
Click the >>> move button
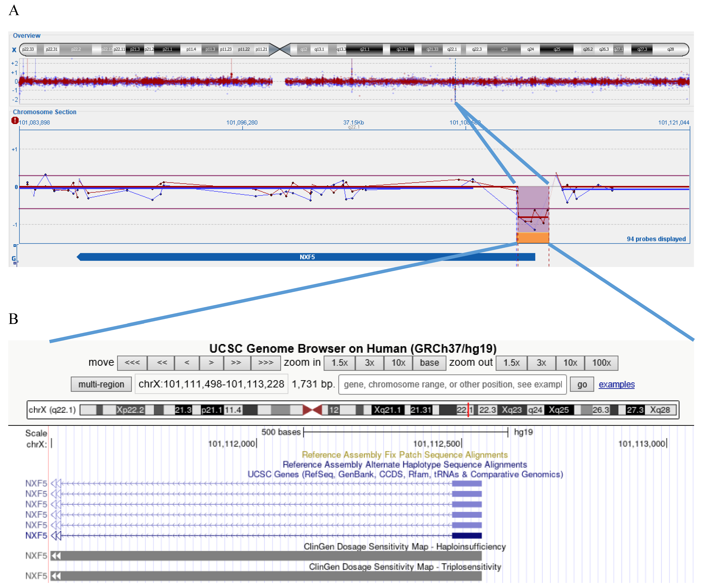pyautogui.click(x=266, y=363)
